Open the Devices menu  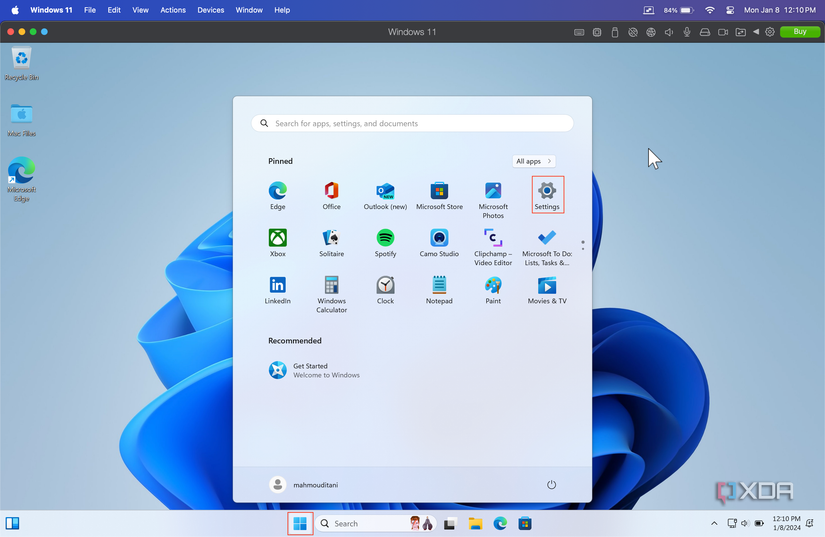210,10
